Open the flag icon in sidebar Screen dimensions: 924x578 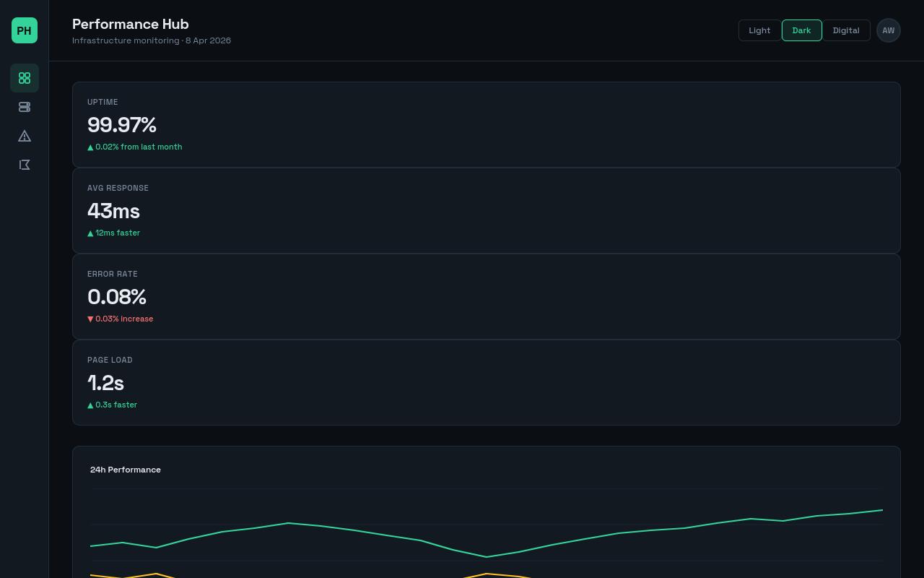coord(25,165)
